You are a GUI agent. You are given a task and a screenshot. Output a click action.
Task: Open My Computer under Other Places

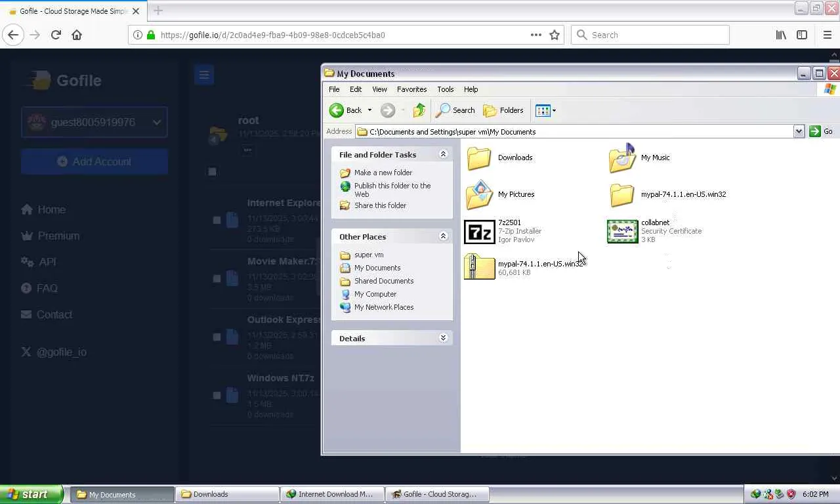pos(375,294)
